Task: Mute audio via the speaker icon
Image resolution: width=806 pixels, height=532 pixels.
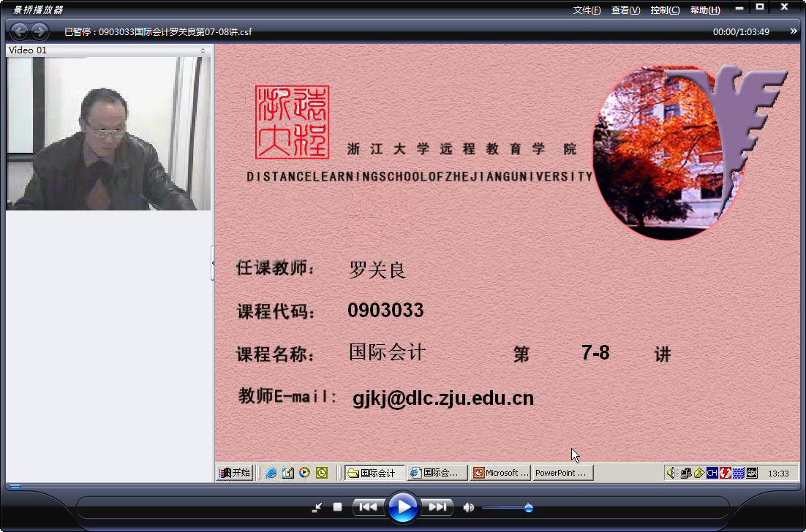Action: click(468, 508)
